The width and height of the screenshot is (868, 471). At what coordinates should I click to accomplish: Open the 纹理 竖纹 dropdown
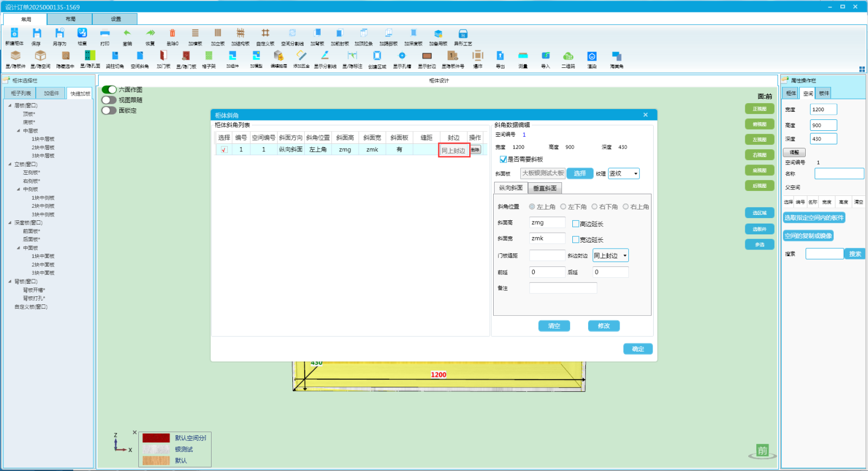pyautogui.click(x=624, y=174)
